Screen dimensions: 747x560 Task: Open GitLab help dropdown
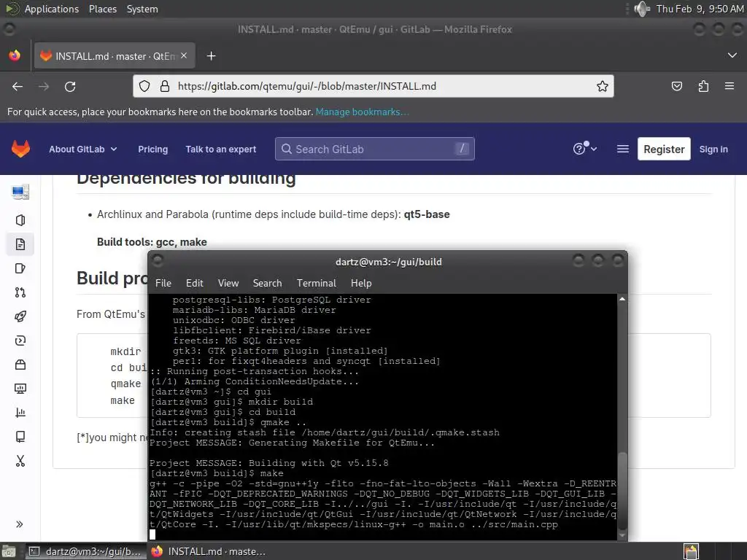click(x=584, y=149)
